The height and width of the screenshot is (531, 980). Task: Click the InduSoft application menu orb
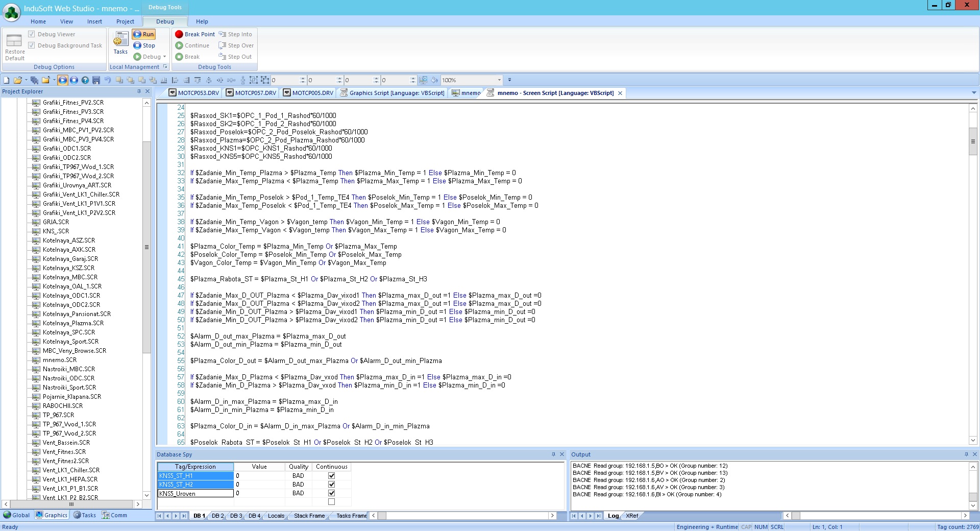point(11,12)
